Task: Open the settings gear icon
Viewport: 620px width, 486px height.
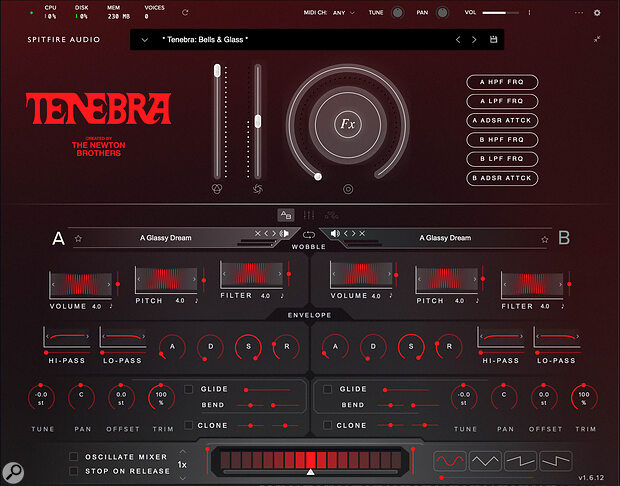Action: click(597, 13)
